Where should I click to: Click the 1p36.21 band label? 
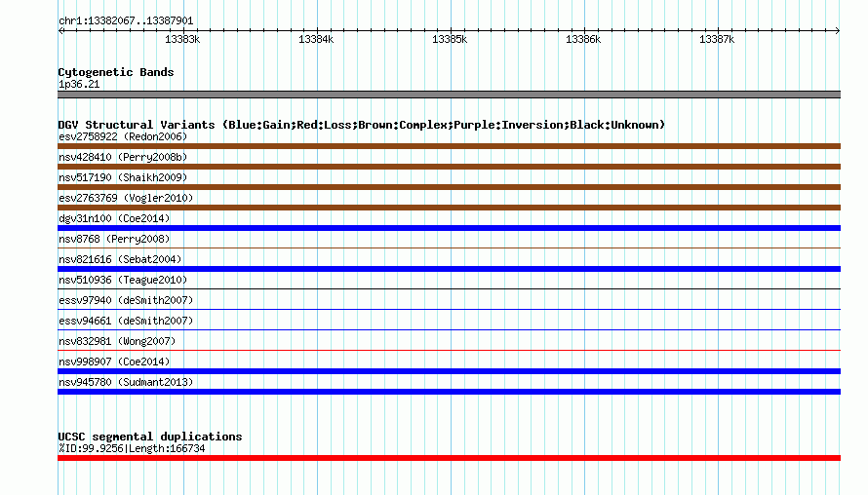point(79,84)
